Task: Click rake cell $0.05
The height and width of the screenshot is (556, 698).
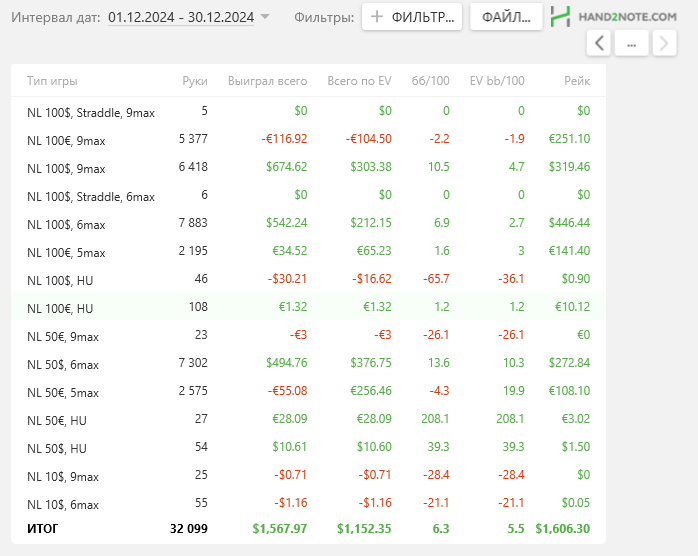Action: 576,503
